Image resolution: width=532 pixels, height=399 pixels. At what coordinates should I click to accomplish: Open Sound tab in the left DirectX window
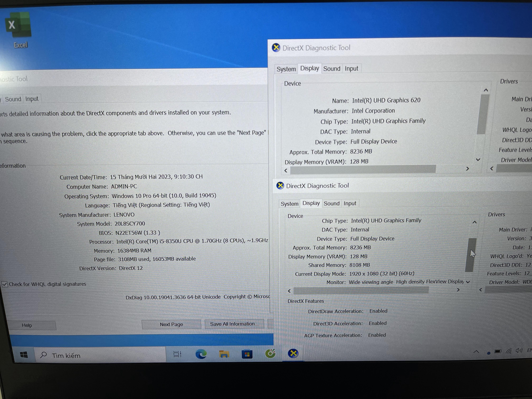13,99
